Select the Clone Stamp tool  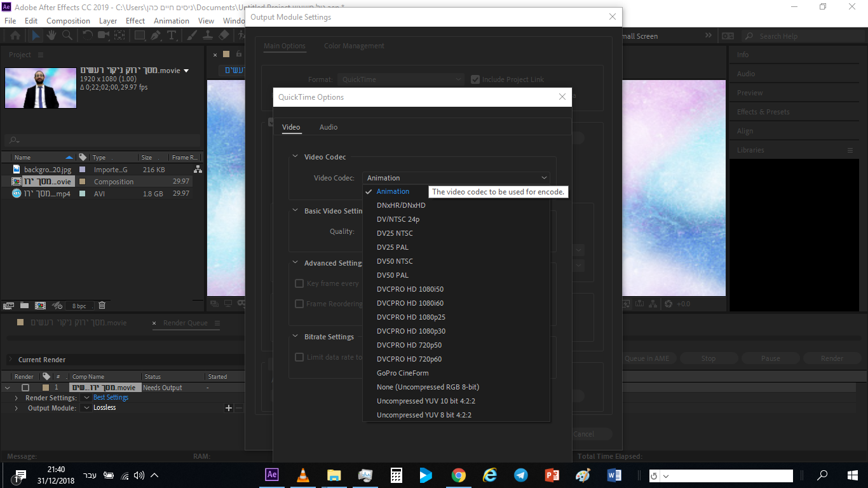209,36
